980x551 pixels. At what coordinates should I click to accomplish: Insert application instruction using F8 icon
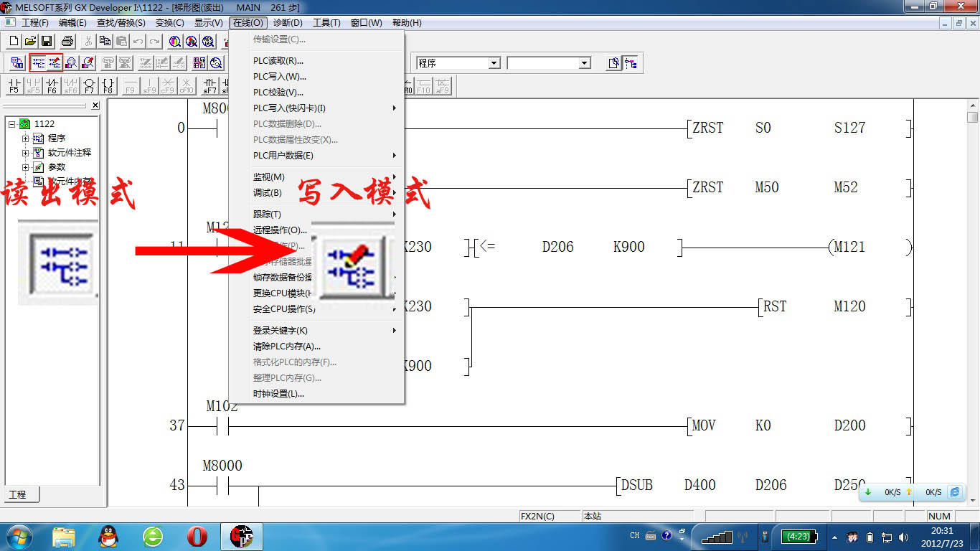tap(108, 86)
